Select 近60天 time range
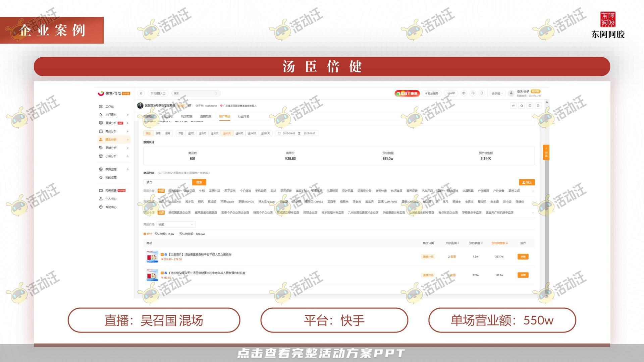The width and height of the screenshot is (644, 362). click(227, 133)
